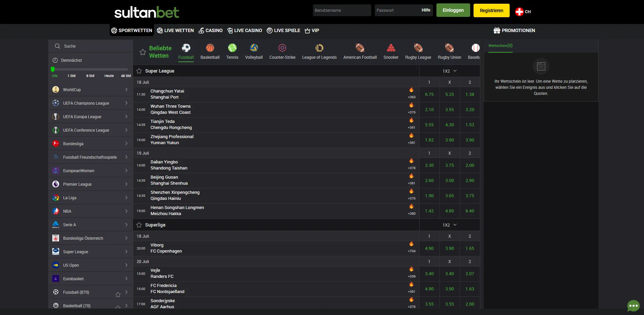Image resolution: width=644 pixels, height=315 pixels.
Task: Click the Registrieren button
Action: pos(491,10)
